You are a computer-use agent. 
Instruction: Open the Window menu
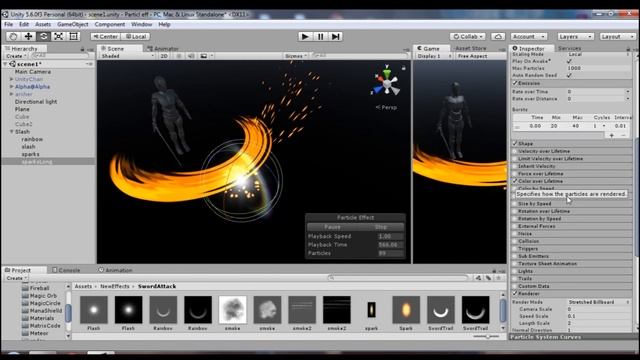[x=142, y=24]
